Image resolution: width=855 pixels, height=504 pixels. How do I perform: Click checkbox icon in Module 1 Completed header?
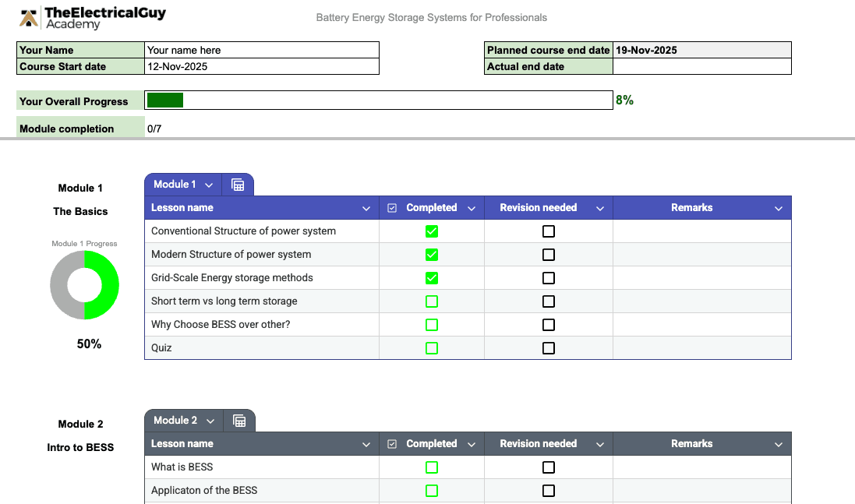(392, 208)
